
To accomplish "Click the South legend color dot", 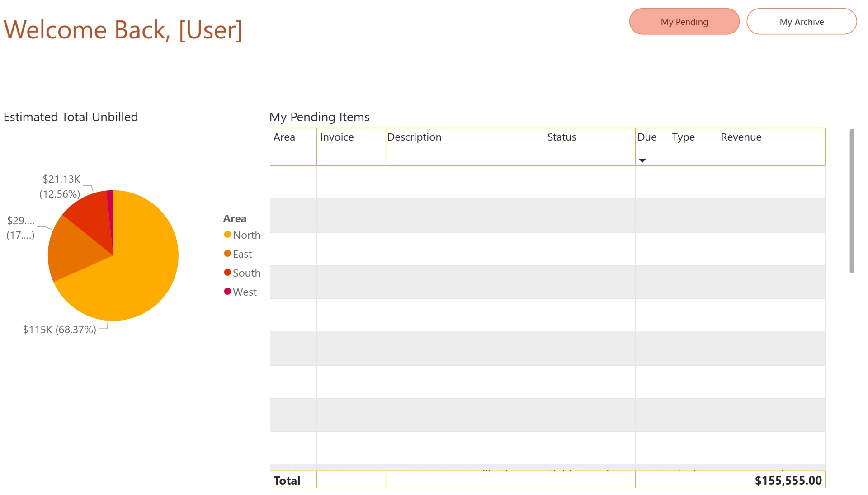I will (227, 273).
